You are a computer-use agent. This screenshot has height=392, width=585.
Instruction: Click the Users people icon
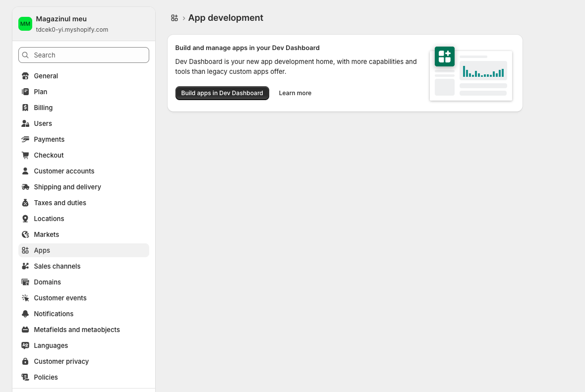click(x=25, y=123)
